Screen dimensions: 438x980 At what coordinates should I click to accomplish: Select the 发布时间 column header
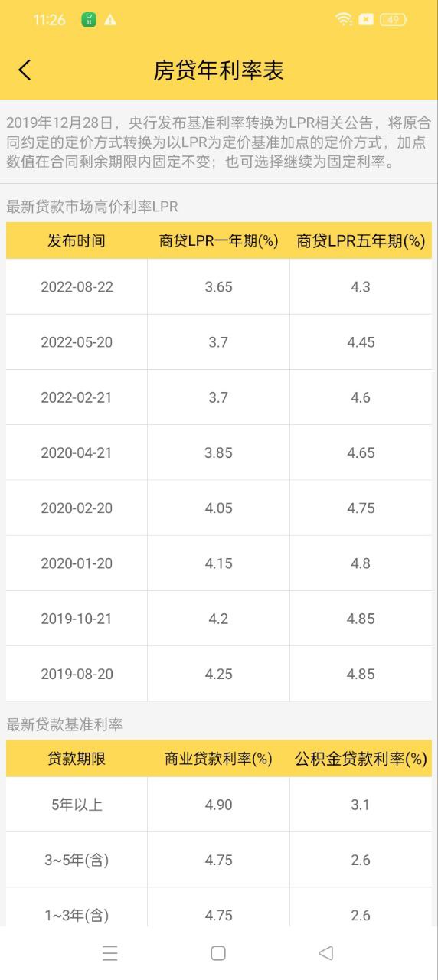point(77,241)
